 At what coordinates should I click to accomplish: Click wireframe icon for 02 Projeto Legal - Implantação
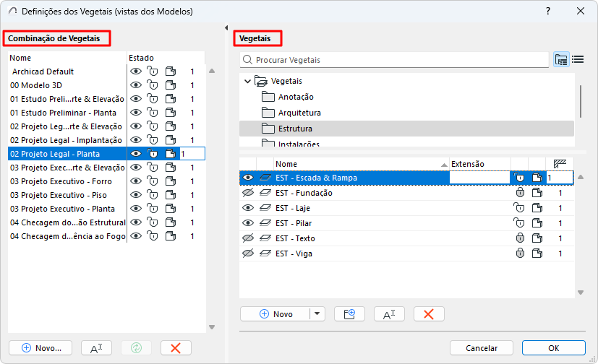pos(171,140)
